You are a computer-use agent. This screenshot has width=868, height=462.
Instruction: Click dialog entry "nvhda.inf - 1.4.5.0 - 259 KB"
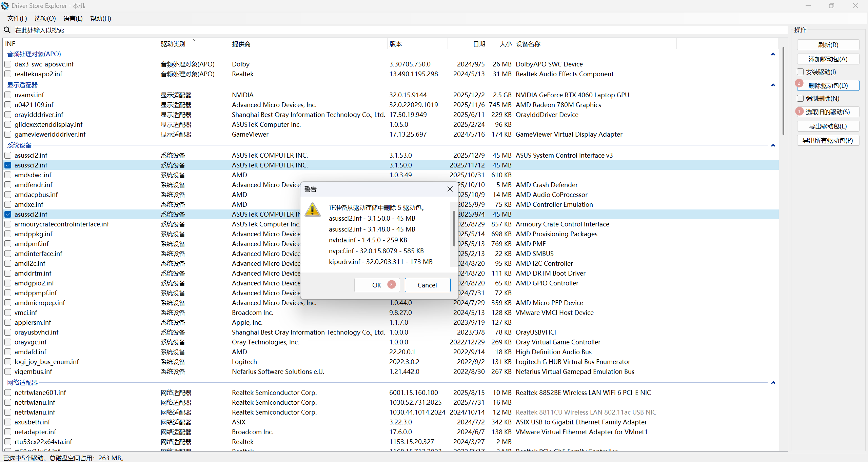(x=368, y=240)
